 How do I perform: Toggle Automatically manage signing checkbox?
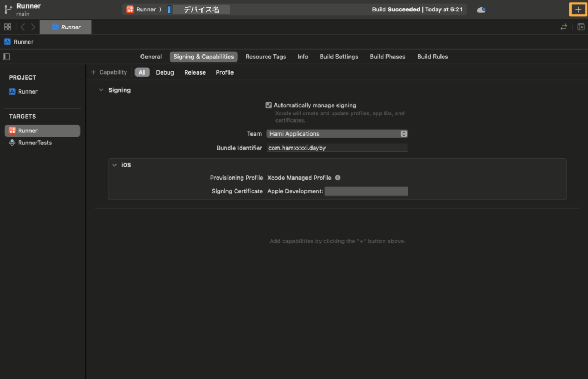pos(268,106)
